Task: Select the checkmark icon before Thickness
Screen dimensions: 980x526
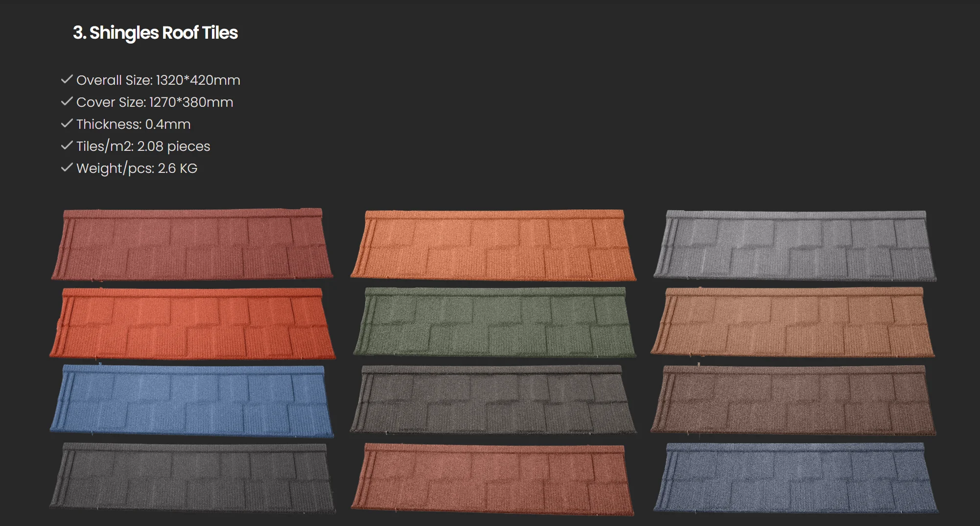Action: [67, 123]
